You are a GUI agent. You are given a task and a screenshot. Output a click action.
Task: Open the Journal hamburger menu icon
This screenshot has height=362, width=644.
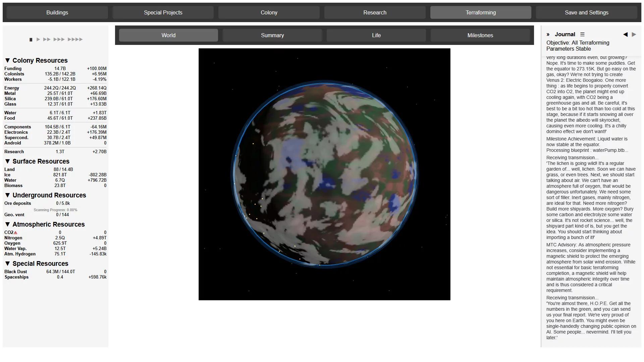582,35
